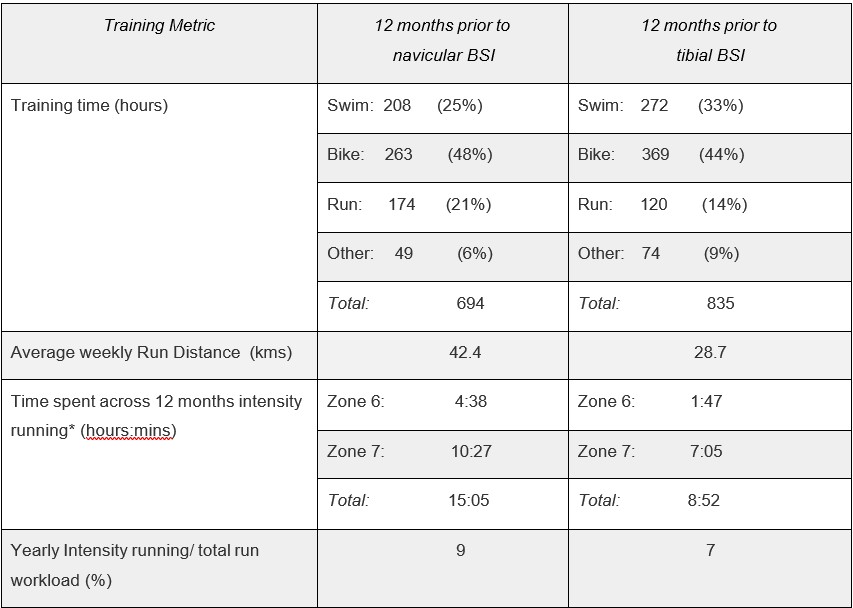853x608 pixels.
Task: Click the Total 15:05 intensity cell
Action: (x=443, y=504)
